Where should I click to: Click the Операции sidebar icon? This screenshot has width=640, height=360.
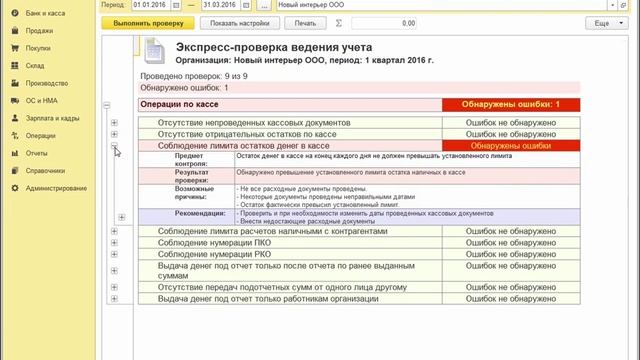coord(15,136)
